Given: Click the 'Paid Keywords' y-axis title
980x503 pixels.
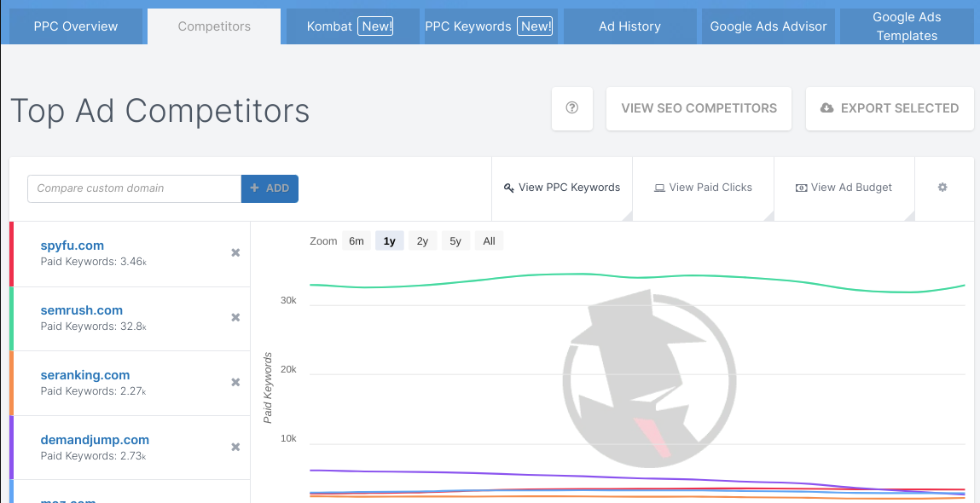Looking at the screenshot, I should click(x=268, y=387).
